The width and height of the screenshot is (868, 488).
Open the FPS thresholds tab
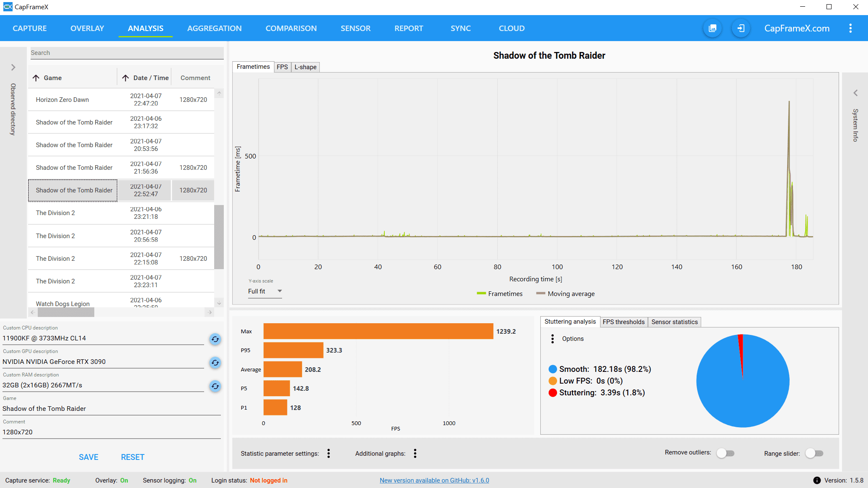coord(623,322)
